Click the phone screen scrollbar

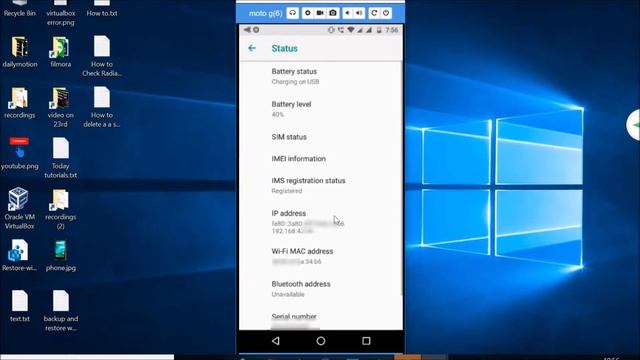click(402, 178)
